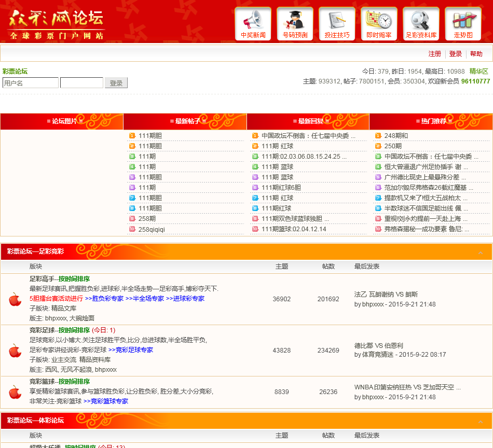Click moderator 无风不起浪 name
Image resolution: width=493 pixels, height=448 pixels.
[x=76, y=370]
